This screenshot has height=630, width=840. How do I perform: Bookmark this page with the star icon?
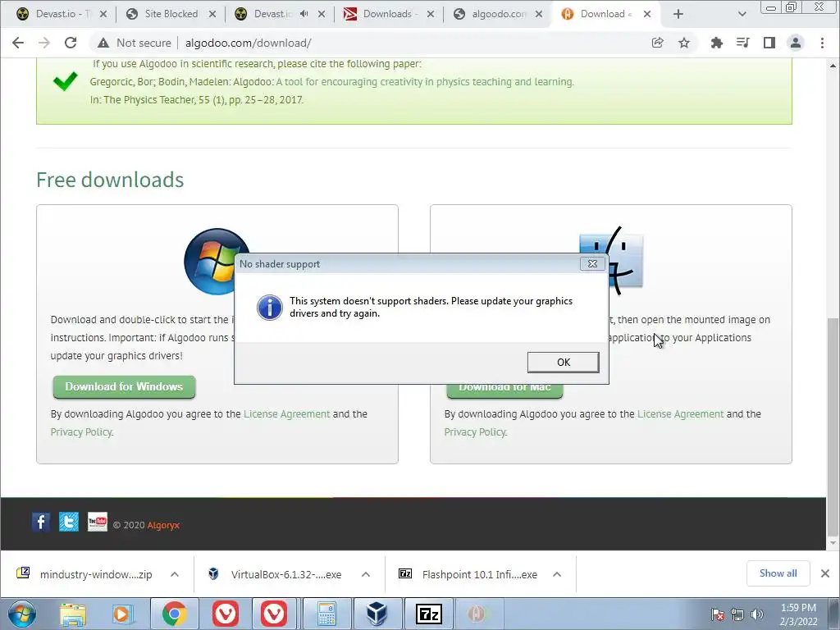[x=684, y=43]
